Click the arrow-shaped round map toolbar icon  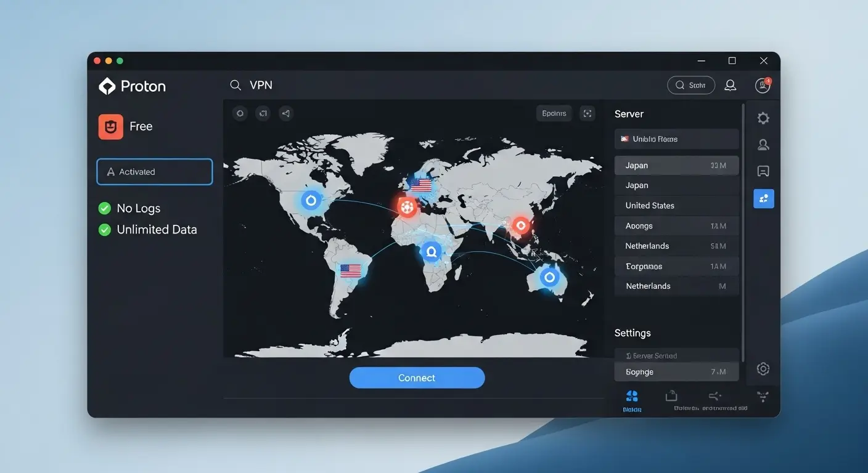pyautogui.click(x=285, y=113)
